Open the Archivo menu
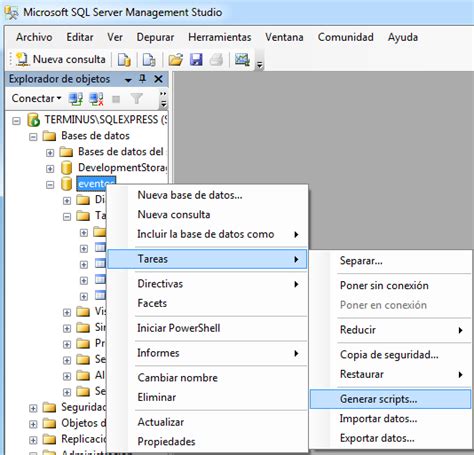Screen dimensions: 474x455 (34, 37)
